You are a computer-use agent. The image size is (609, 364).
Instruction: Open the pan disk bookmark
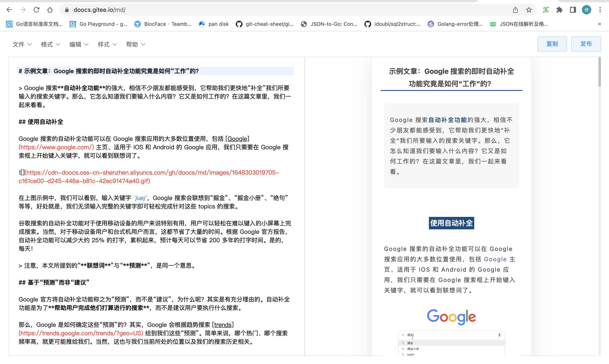pos(214,24)
